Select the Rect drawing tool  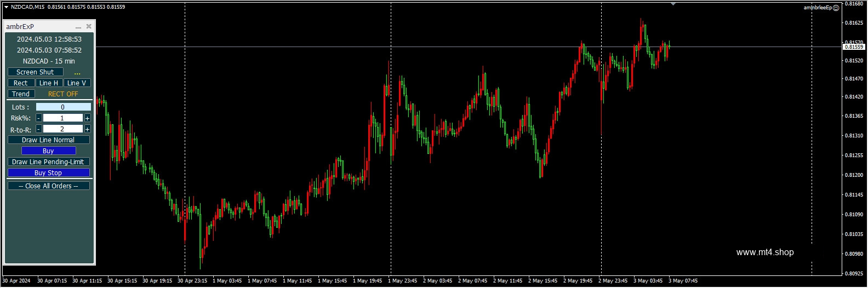coord(21,83)
